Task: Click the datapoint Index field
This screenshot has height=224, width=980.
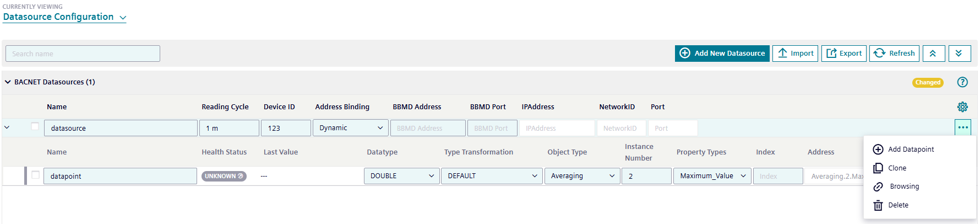Action: 778,176
